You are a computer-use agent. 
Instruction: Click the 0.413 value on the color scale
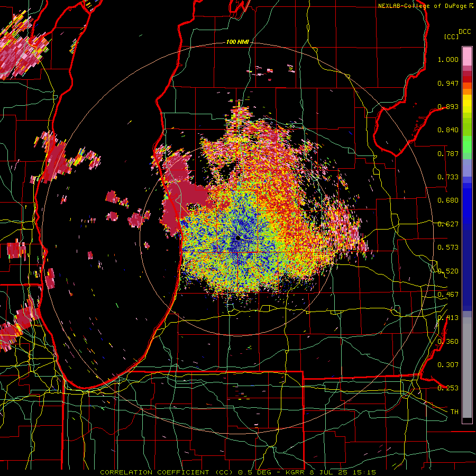(x=448, y=318)
